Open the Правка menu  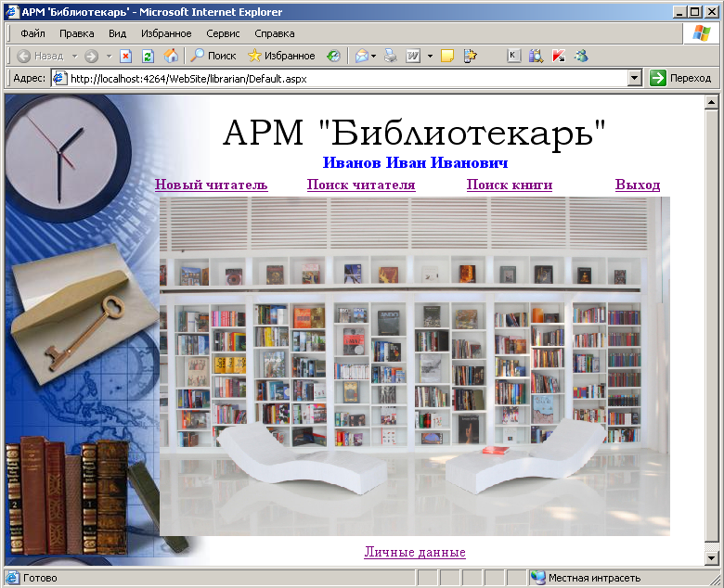coord(77,33)
